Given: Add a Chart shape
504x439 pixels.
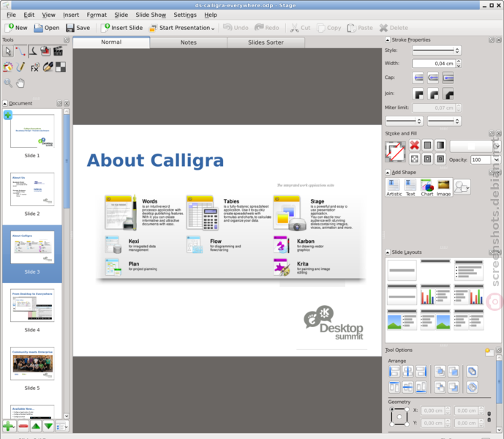Looking at the screenshot, I should [x=427, y=187].
